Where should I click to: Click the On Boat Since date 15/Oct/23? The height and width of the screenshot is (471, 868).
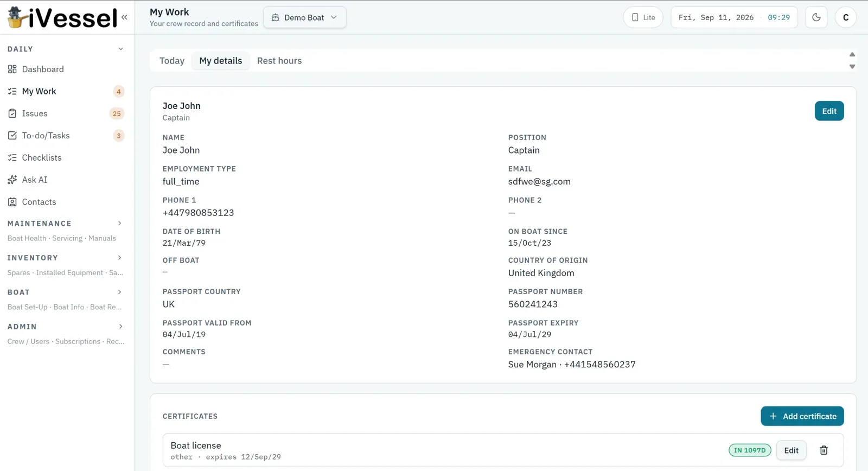click(x=529, y=243)
